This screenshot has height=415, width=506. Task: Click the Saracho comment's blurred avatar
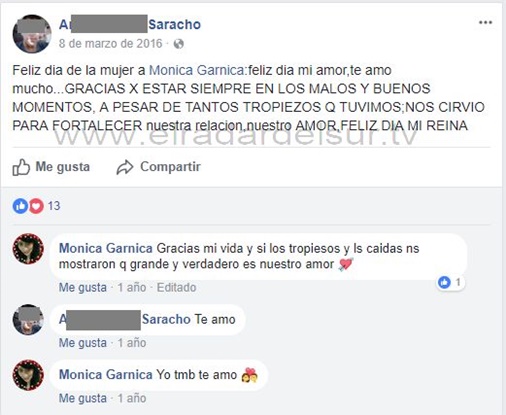pos(28,319)
